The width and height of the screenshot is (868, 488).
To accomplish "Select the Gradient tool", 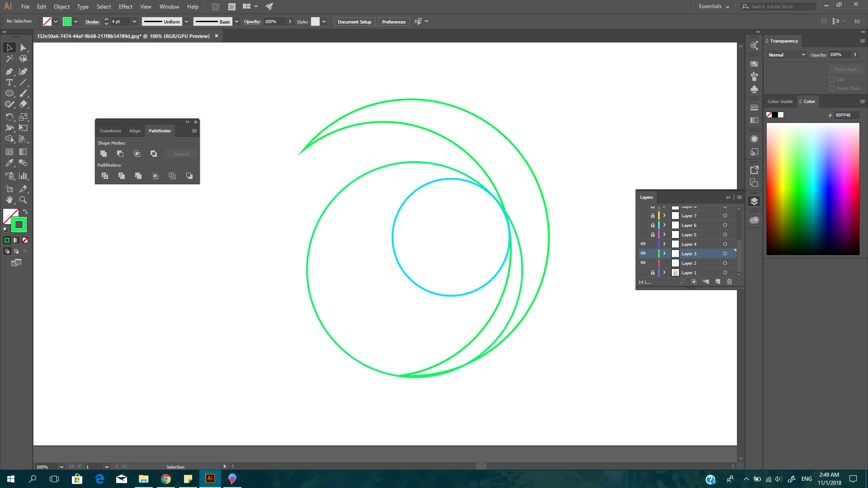I will [23, 152].
